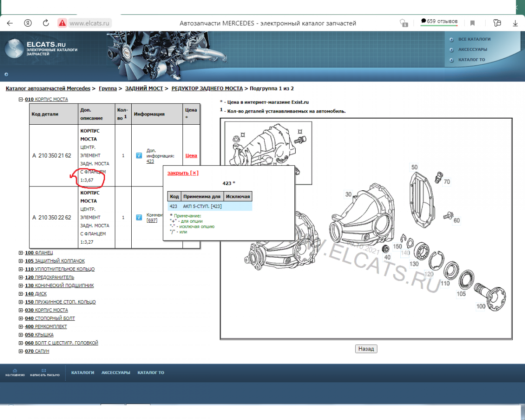This screenshot has height=420, width=525.
Task: Open Цена link for part 21 62
Action: 191,155
